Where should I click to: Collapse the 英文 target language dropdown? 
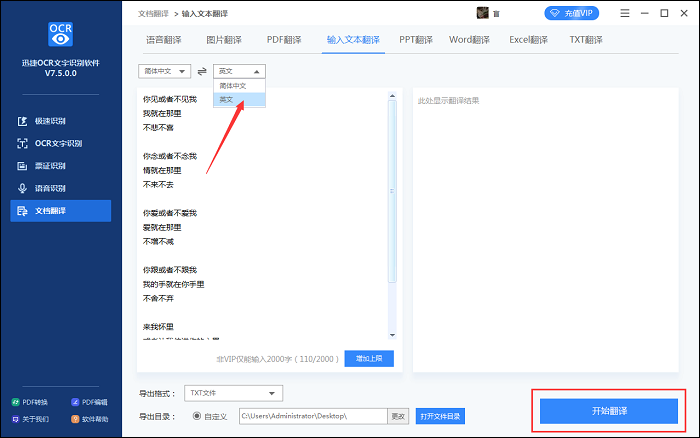coord(239,71)
